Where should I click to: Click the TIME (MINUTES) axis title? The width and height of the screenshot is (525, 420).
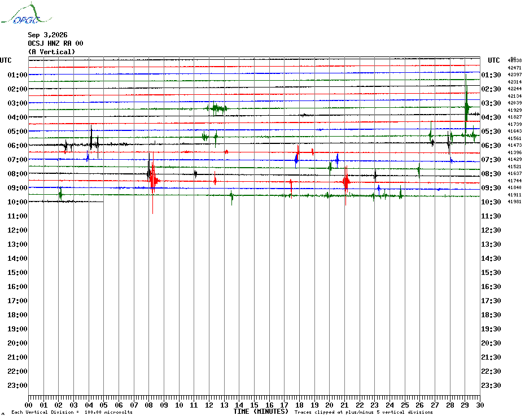[261, 412]
